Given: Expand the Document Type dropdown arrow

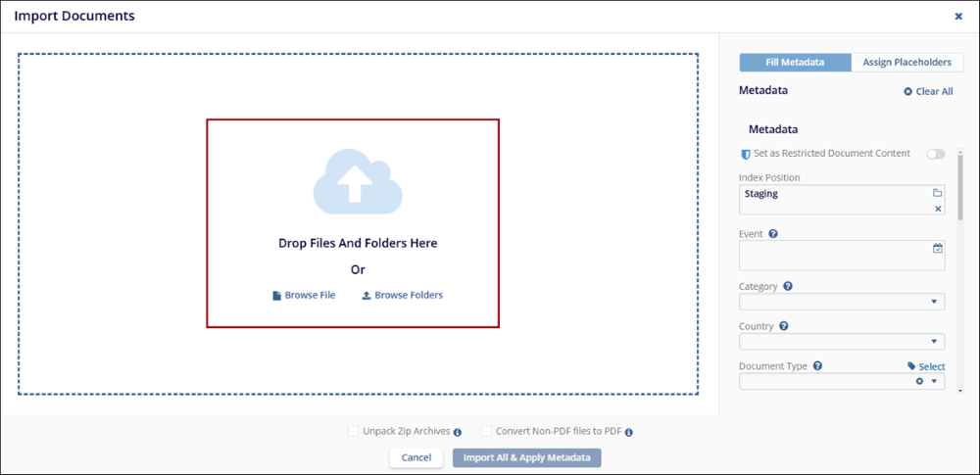Looking at the screenshot, I should point(934,382).
